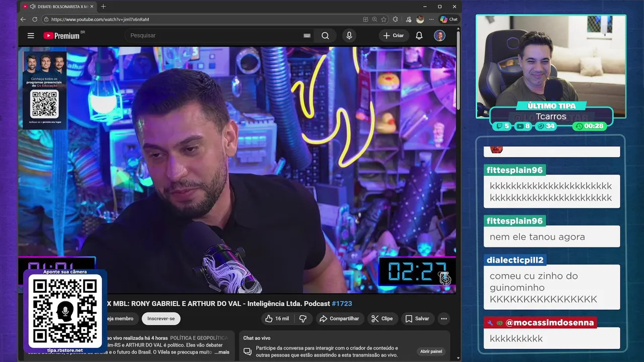The height and width of the screenshot is (362, 644).
Task: Open the #1723 hashtag link
Action: pos(342,304)
